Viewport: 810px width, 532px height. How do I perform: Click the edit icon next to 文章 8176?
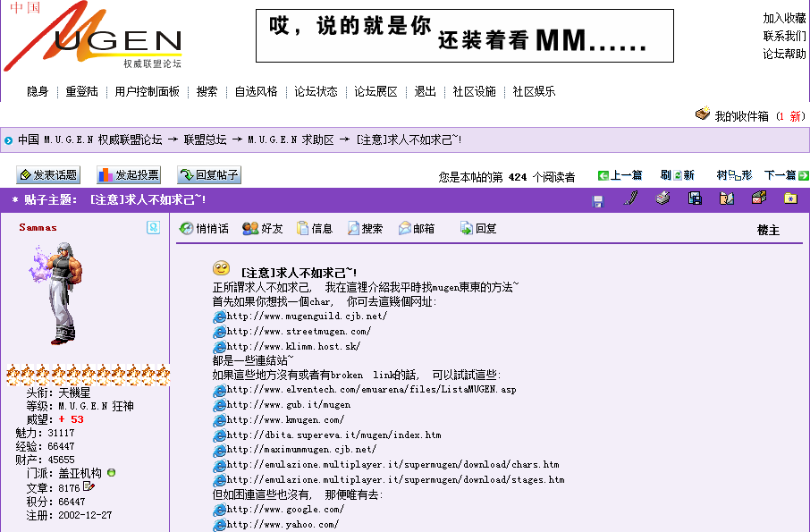point(89,487)
